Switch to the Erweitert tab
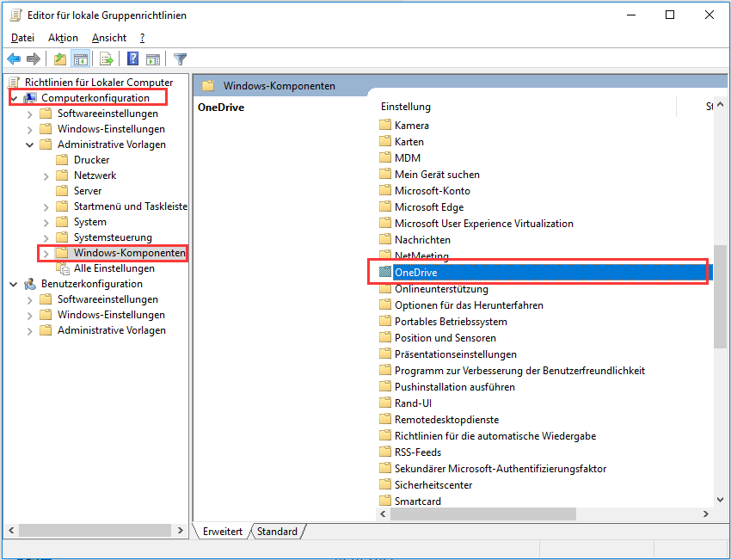731x560 pixels. [223, 531]
